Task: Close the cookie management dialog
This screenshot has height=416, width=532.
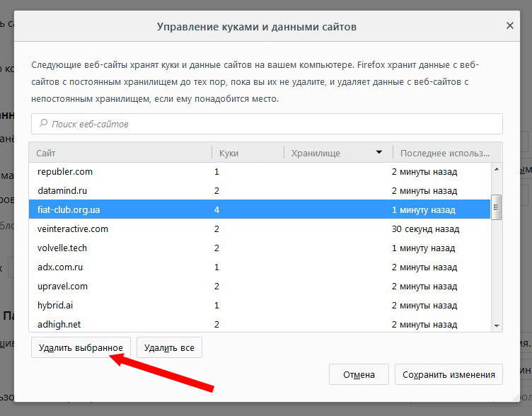Action: [x=509, y=25]
